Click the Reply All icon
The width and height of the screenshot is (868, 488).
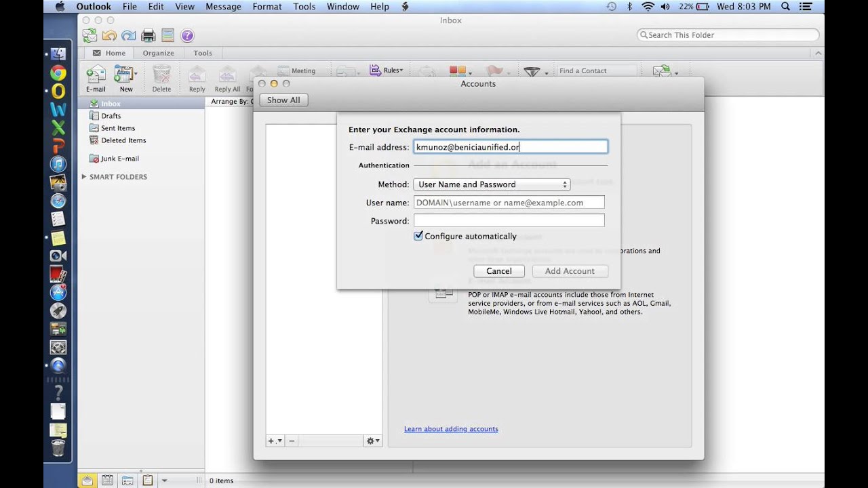(227, 78)
